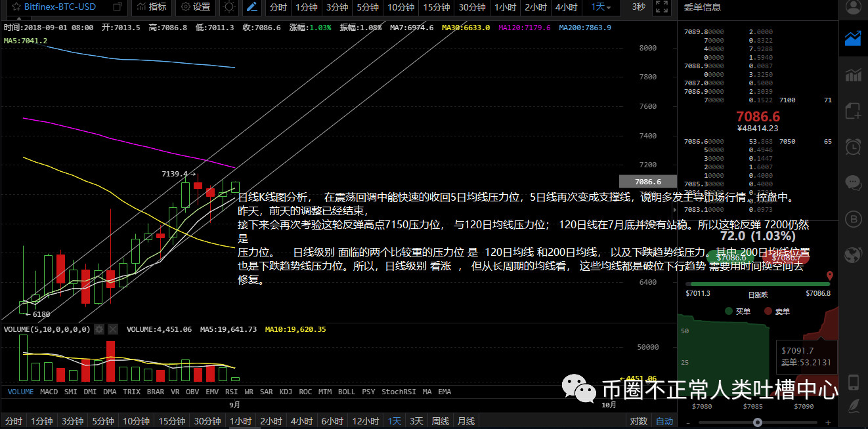The width and height of the screenshot is (868, 429).
Task: Enter fullscreen chart mode
Action: pos(662,7)
